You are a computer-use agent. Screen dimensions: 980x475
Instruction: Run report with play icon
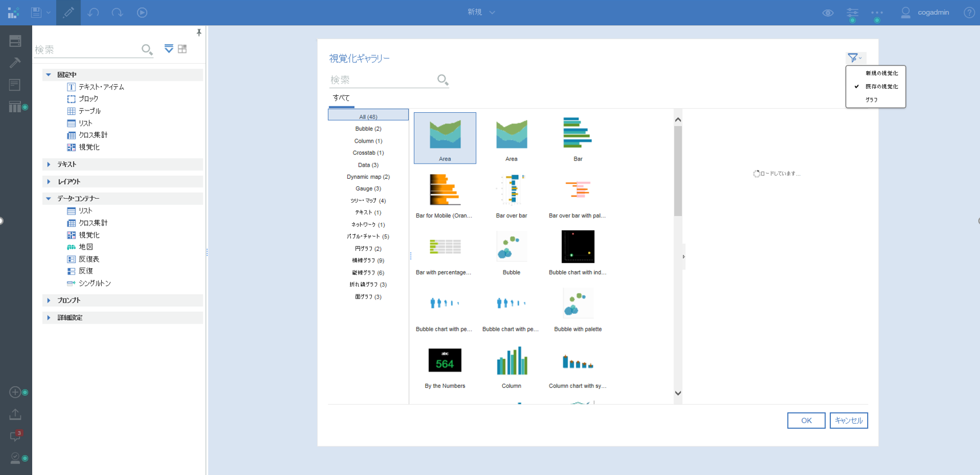[x=142, y=12]
